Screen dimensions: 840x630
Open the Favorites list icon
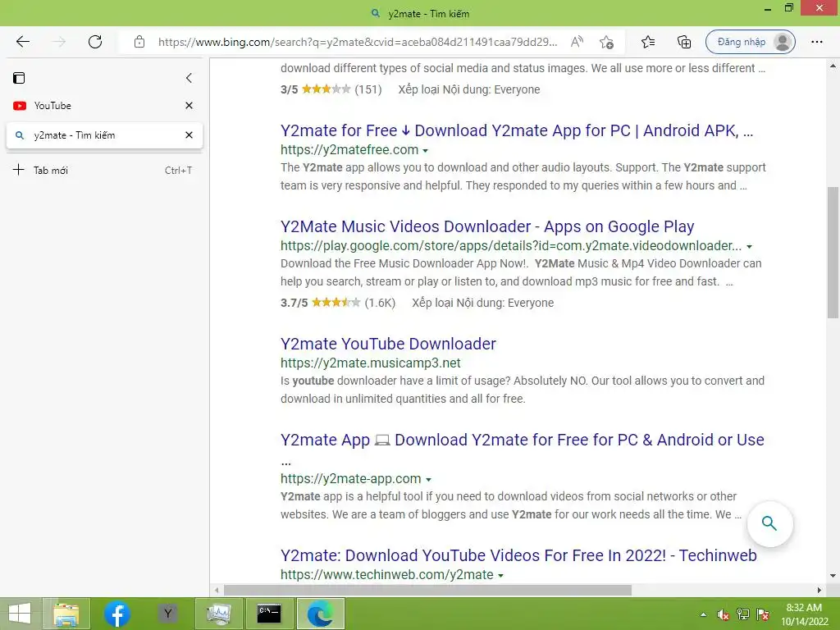pos(648,42)
